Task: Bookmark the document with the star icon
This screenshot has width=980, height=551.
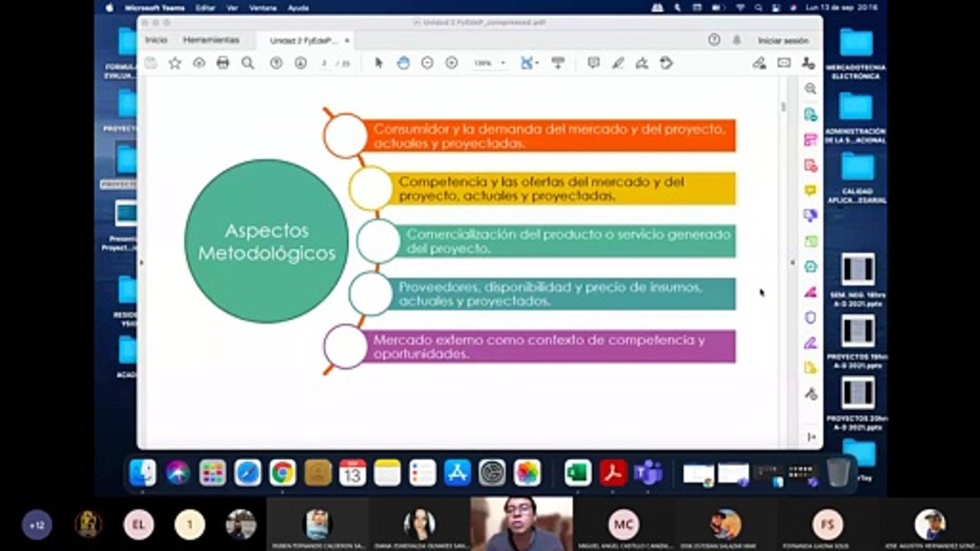Action: point(175,64)
